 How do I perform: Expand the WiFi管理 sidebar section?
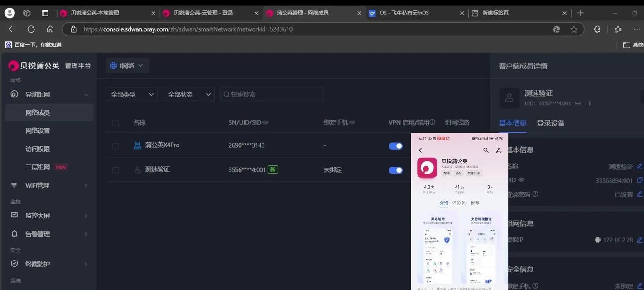pyautogui.click(x=86, y=185)
